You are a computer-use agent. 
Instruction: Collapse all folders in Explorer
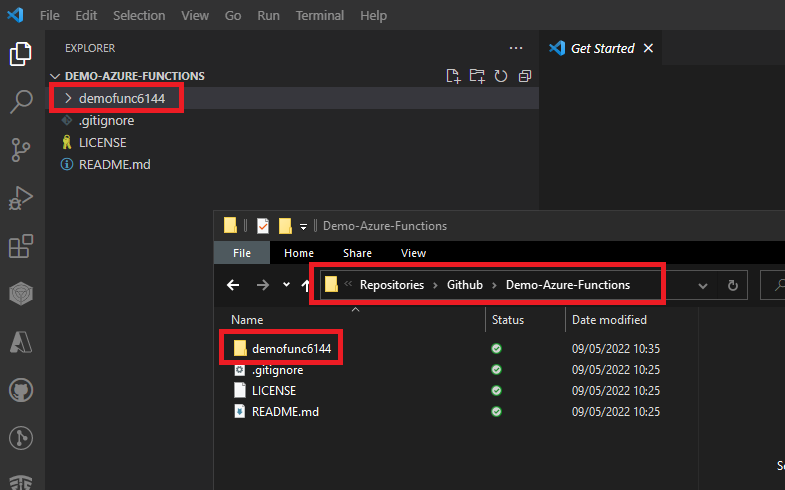click(525, 76)
